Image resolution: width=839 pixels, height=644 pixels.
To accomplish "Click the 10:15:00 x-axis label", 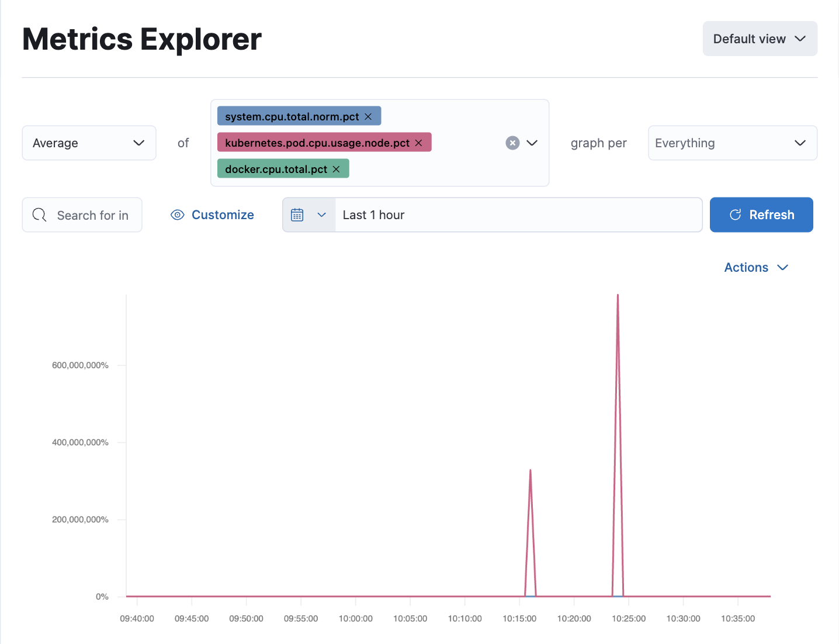I will pyautogui.click(x=519, y=619).
